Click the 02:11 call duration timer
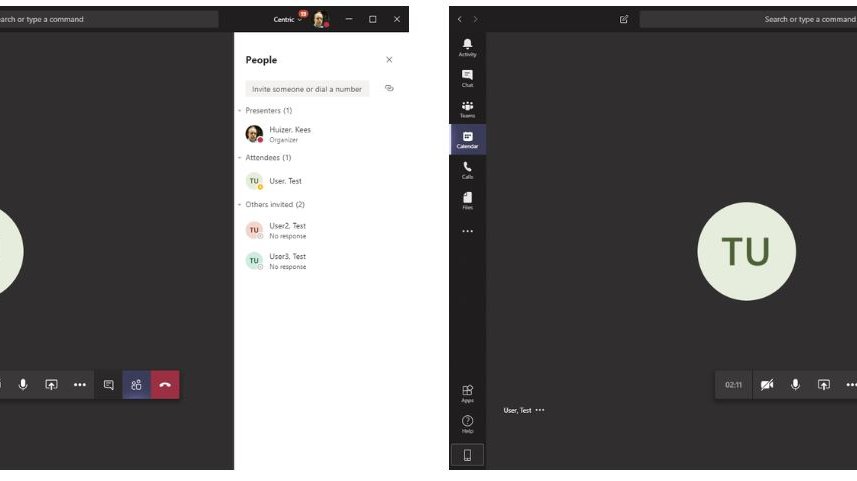857x481 pixels. [733, 385]
